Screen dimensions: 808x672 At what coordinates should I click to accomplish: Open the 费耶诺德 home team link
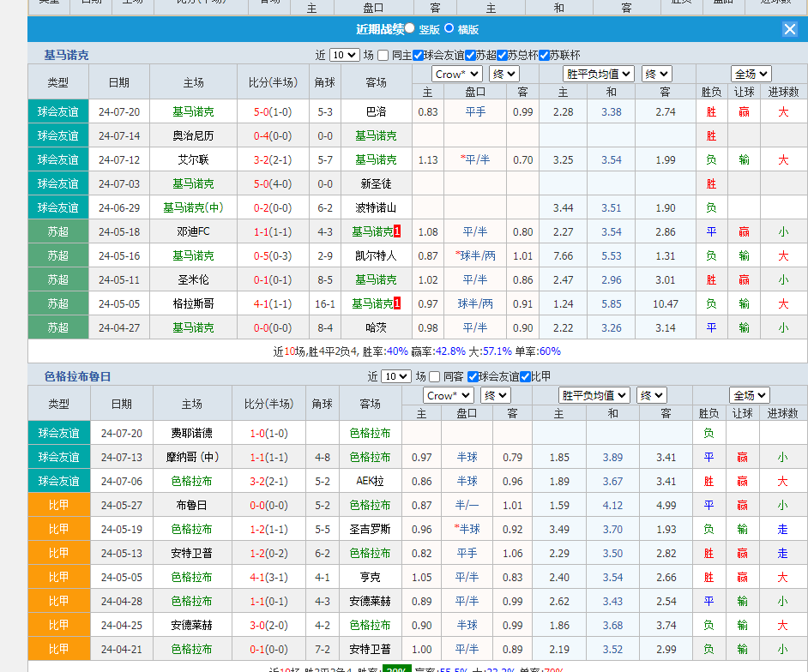click(193, 433)
